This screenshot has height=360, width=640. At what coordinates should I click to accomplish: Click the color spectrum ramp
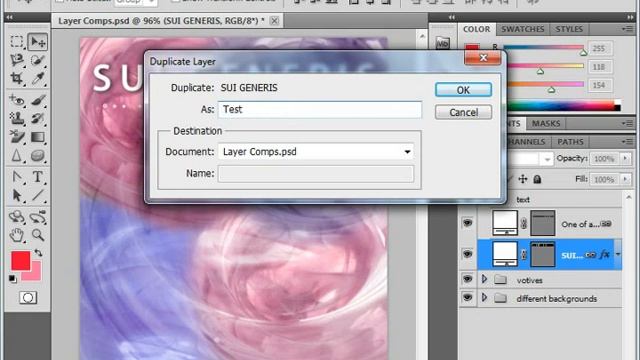click(x=563, y=106)
